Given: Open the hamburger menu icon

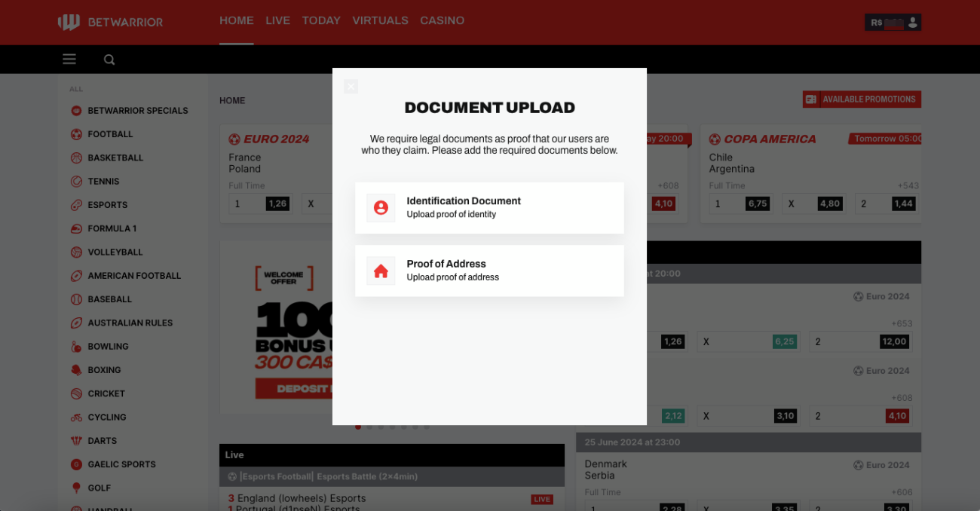Looking at the screenshot, I should (x=69, y=60).
